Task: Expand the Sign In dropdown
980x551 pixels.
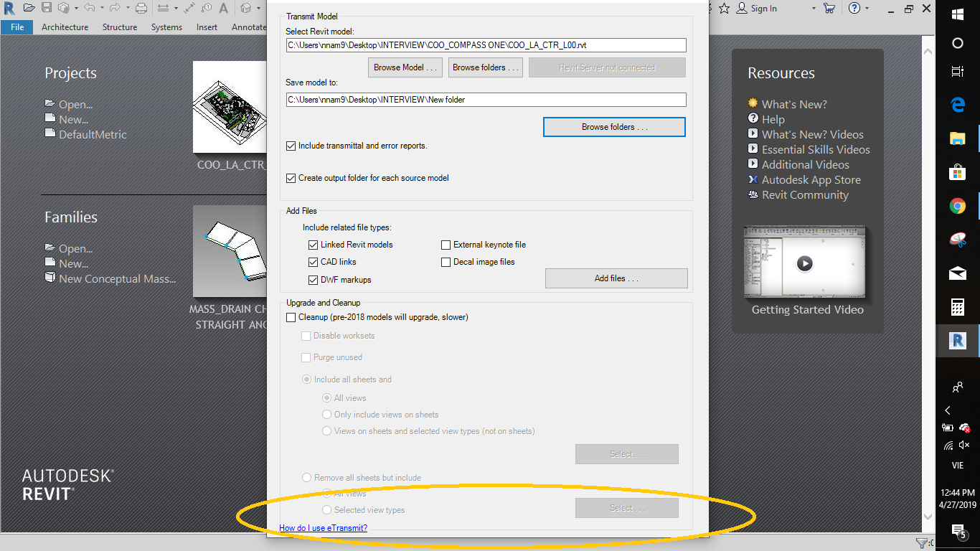Action: [812, 9]
